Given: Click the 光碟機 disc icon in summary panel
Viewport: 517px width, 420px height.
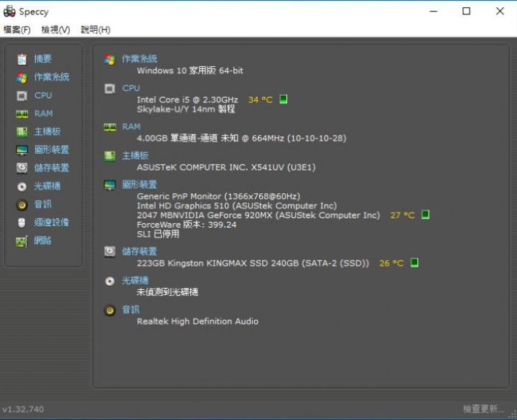Looking at the screenshot, I should (109, 281).
